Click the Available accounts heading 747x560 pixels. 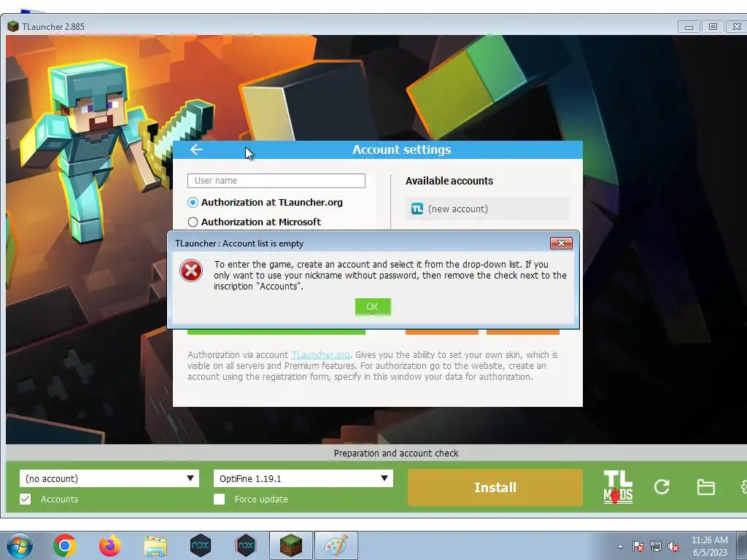pos(449,181)
